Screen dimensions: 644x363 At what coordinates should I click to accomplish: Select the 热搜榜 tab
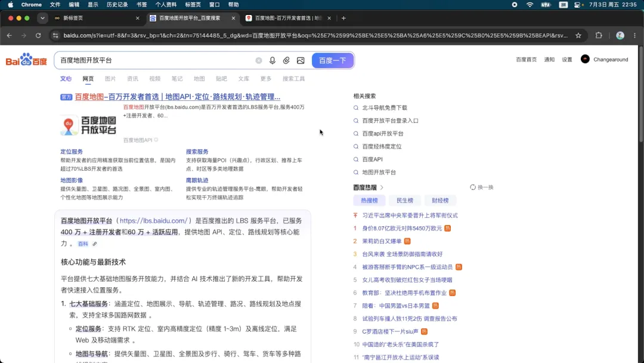point(369,201)
